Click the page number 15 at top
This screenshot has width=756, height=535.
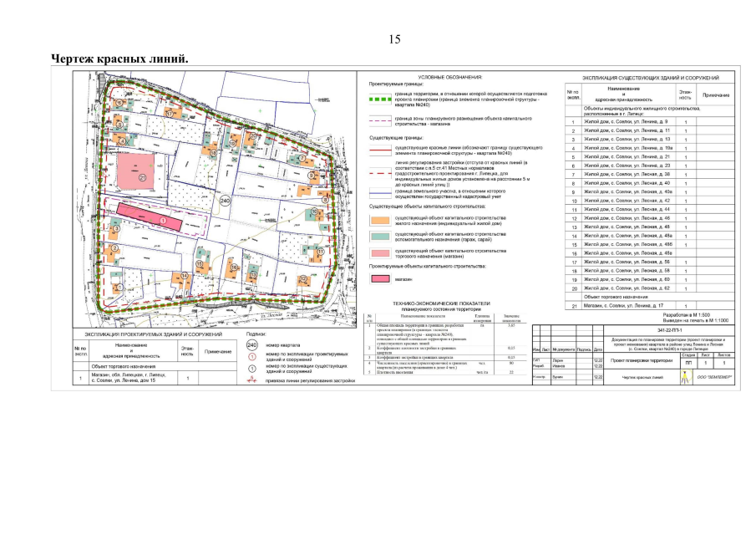point(395,39)
